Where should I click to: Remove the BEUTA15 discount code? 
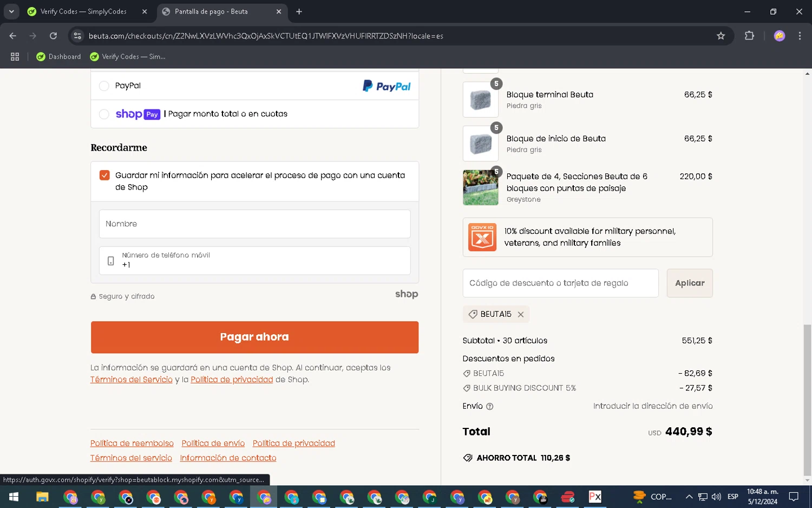coord(521,315)
